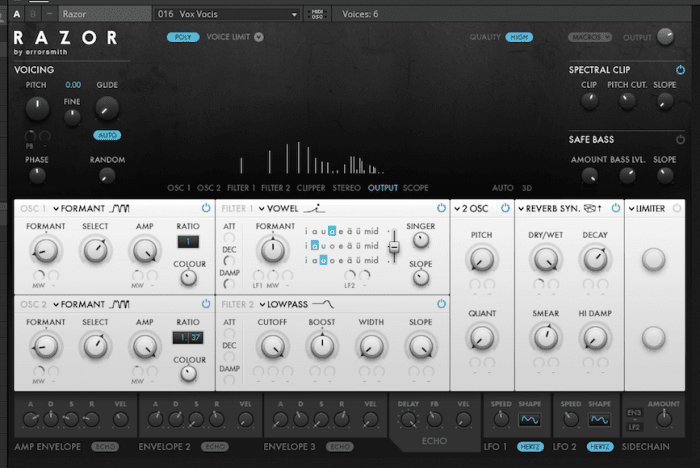Open the Reverb Syn effect dropdown
The height and width of the screenshot is (468, 700).
click(560, 209)
